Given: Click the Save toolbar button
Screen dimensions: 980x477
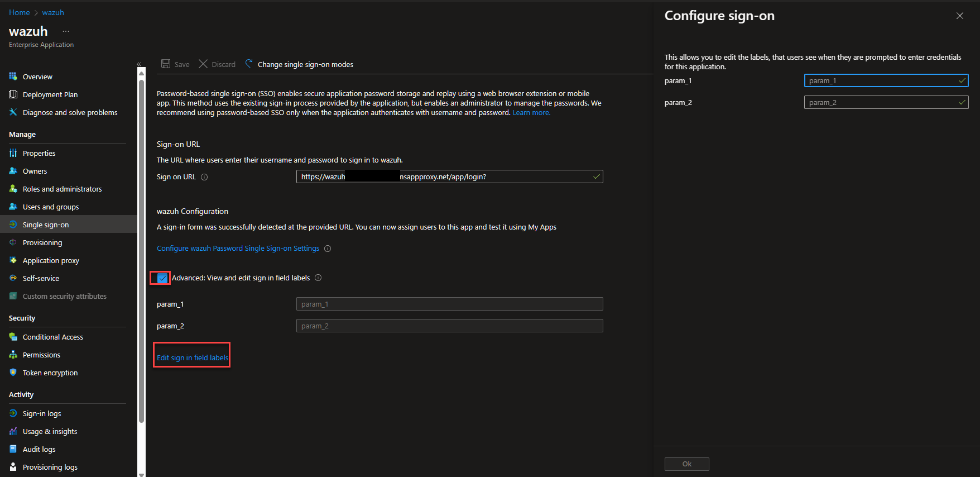Looking at the screenshot, I should [x=175, y=64].
